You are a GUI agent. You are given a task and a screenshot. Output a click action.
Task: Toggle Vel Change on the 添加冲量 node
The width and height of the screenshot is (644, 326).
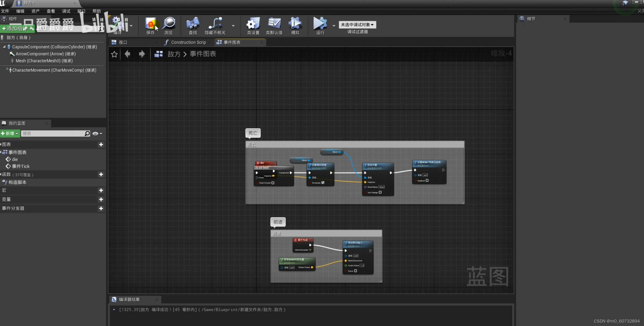(380, 192)
